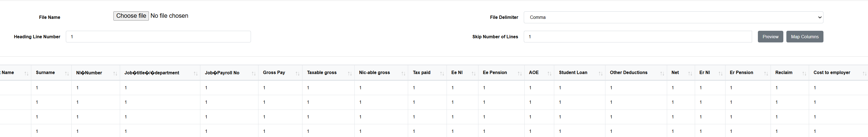Sort the table by Gross Pay arrows
Viewport: 868px width, 137px height.
[297, 73]
